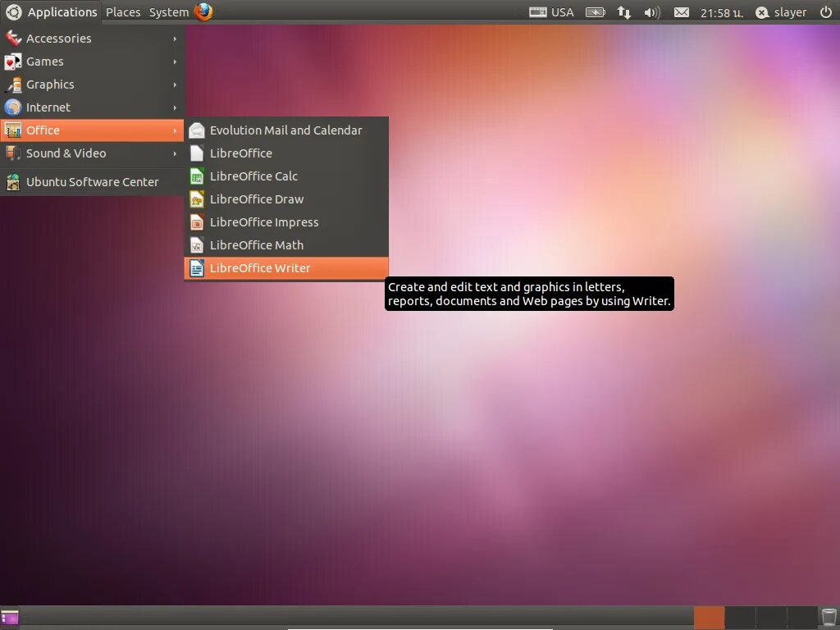Click the Ubuntu Software Center icon
This screenshot has width=840, height=630.
(13, 182)
